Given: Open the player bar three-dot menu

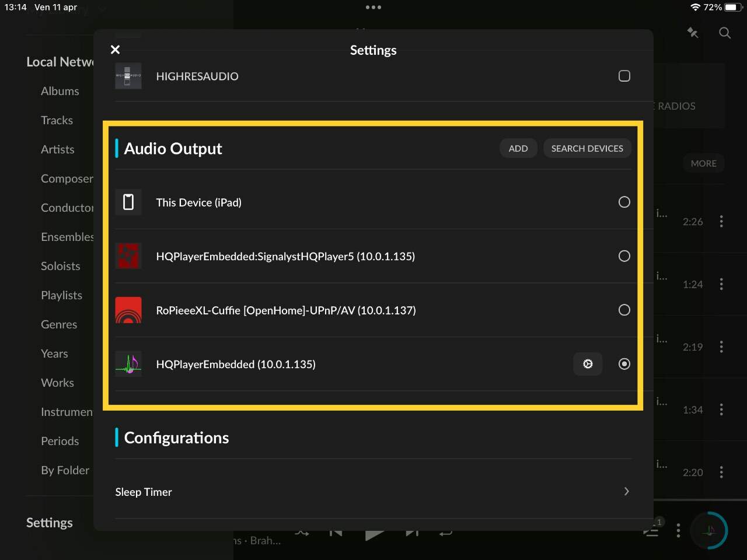Looking at the screenshot, I should coord(678,530).
